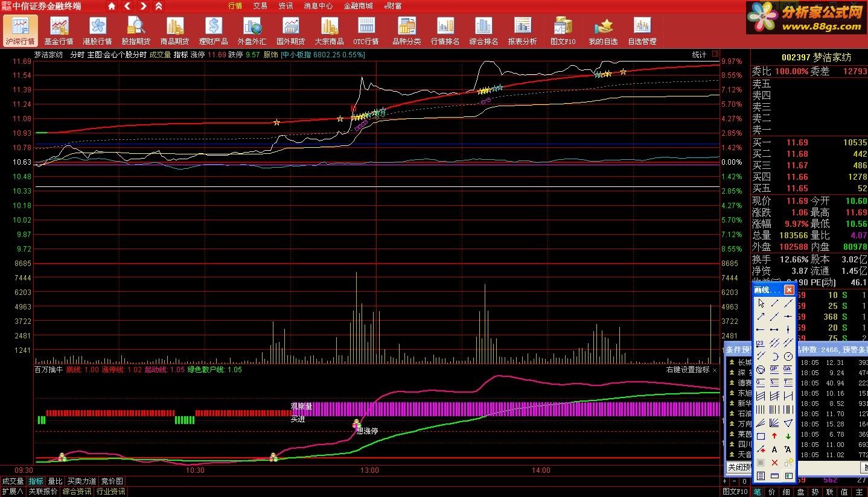Open 报表分析 report analysis icon
Screen dimensions: 868x497
point(522,30)
